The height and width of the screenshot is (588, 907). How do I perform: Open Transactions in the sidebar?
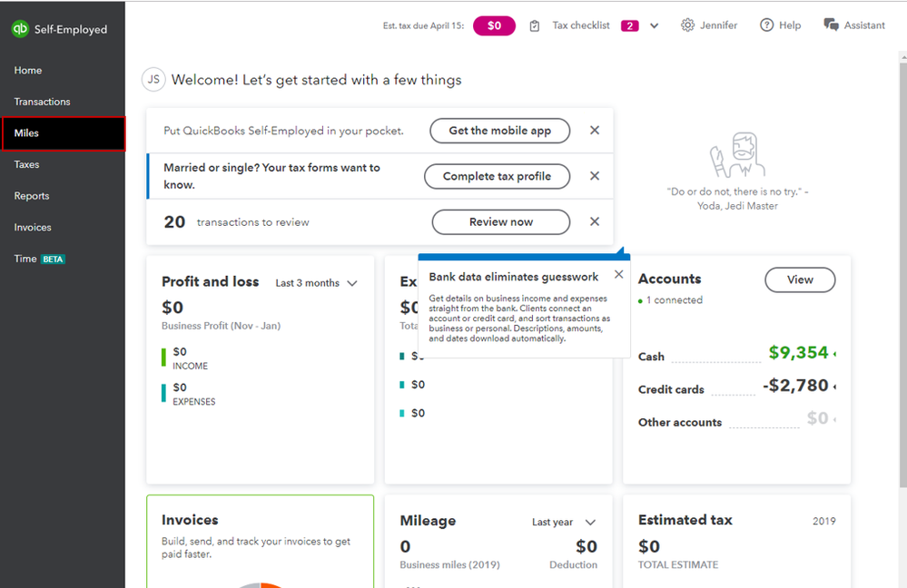(x=42, y=102)
